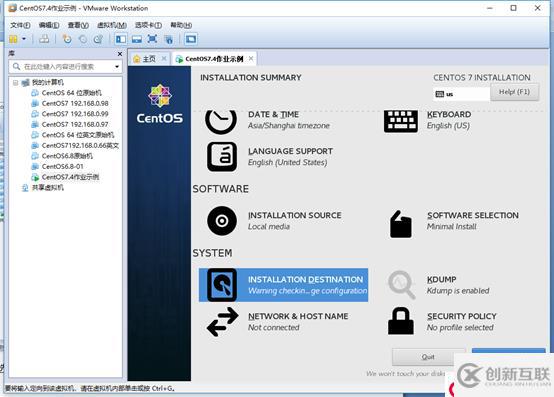This screenshot has height=397, width=554.
Task: Select 我的计算机 in the library tree
Action: (48, 82)
